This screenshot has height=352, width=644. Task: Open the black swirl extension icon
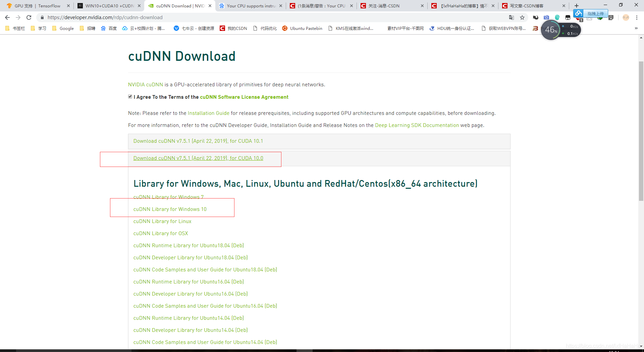click(536, 17)
